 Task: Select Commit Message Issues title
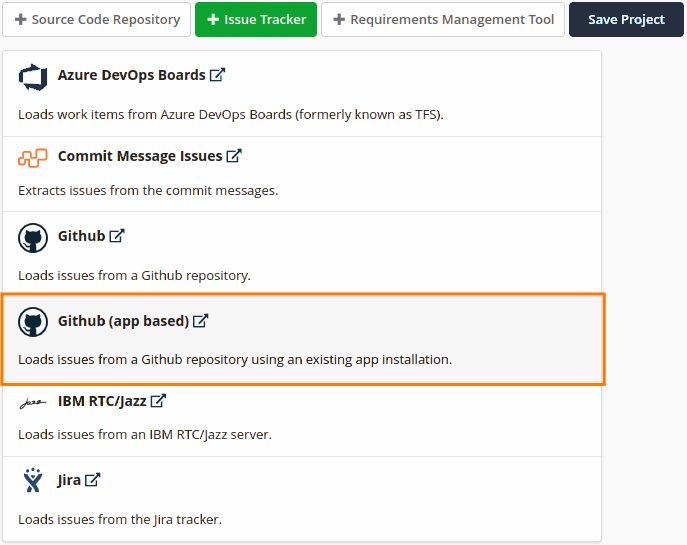[x=140, y=156]
